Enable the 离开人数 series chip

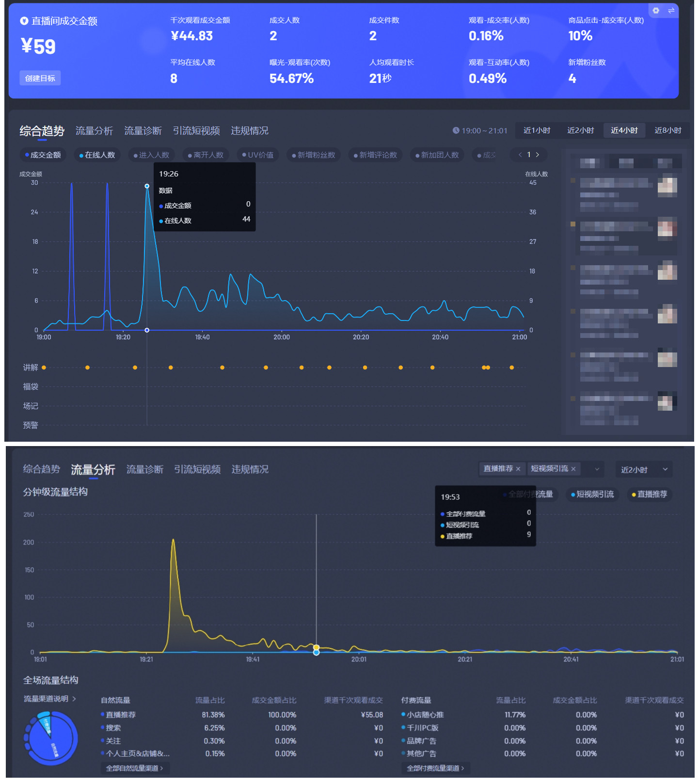tap(206, 155)
